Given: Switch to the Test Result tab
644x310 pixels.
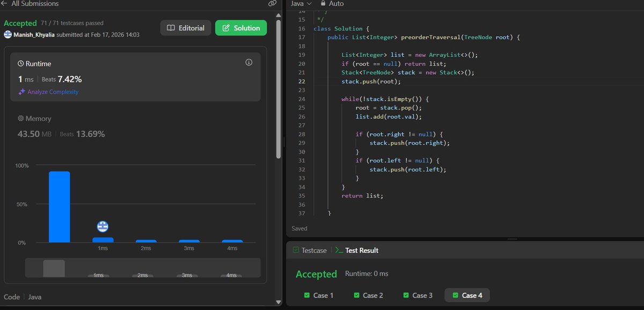Looking at the screenshot, I should [356, 250].
